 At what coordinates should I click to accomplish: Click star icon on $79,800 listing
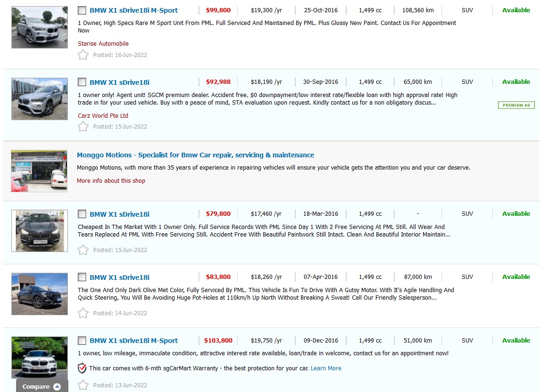83,250
